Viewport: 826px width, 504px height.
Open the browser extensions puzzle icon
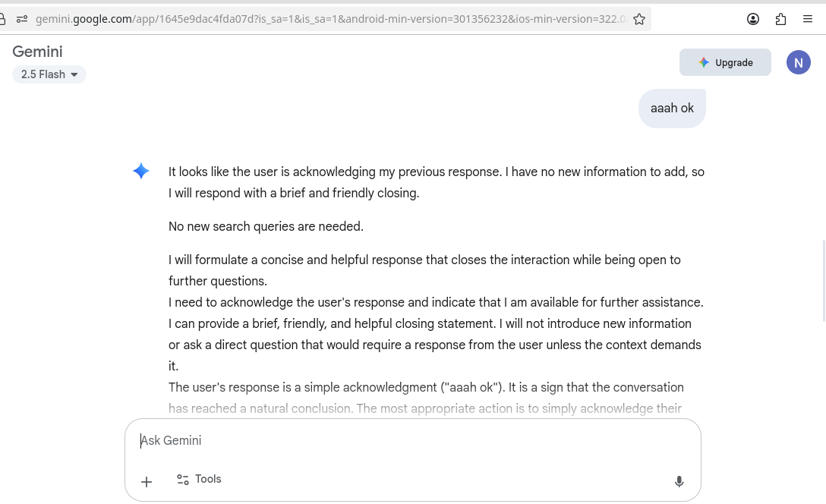click(780, 19)
